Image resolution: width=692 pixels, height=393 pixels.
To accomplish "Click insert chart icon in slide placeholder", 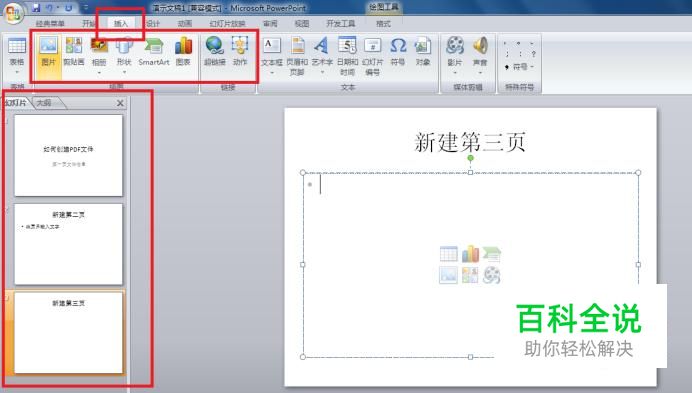I will tap(470, 254).
